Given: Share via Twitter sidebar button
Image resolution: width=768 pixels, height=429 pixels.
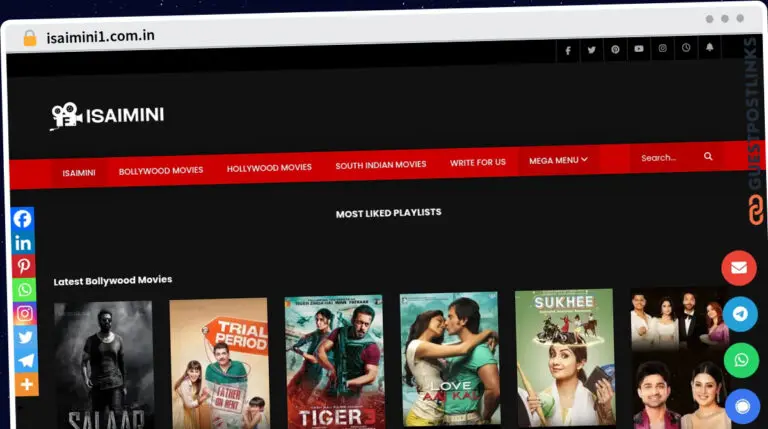Looking at the screenshot, I should [x=25, y=337].
